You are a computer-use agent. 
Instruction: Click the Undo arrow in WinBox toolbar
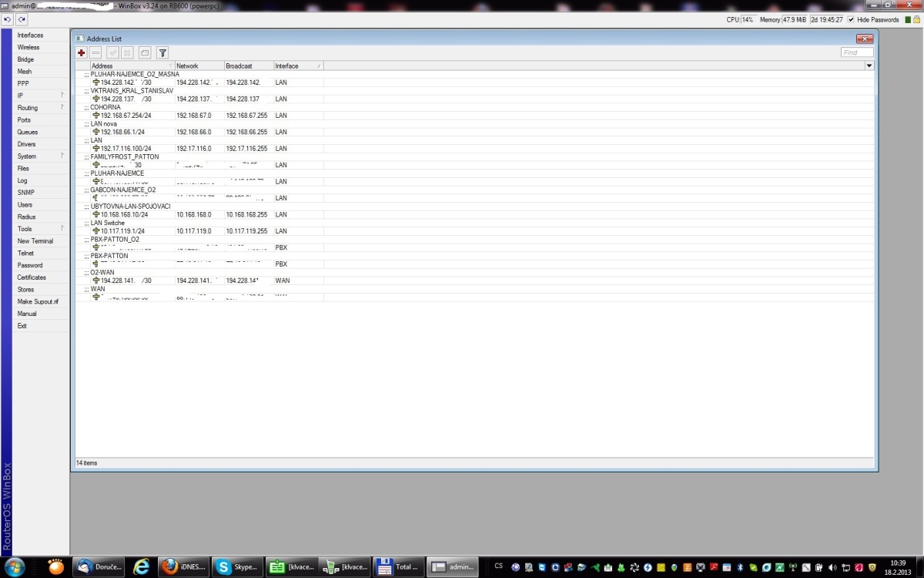click(7, 19)
